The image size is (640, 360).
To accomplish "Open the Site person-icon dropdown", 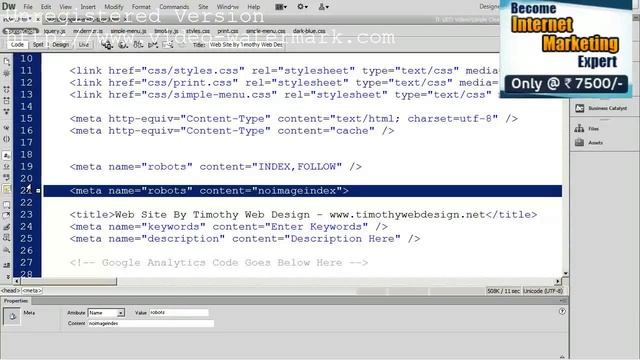I will 324,7.
